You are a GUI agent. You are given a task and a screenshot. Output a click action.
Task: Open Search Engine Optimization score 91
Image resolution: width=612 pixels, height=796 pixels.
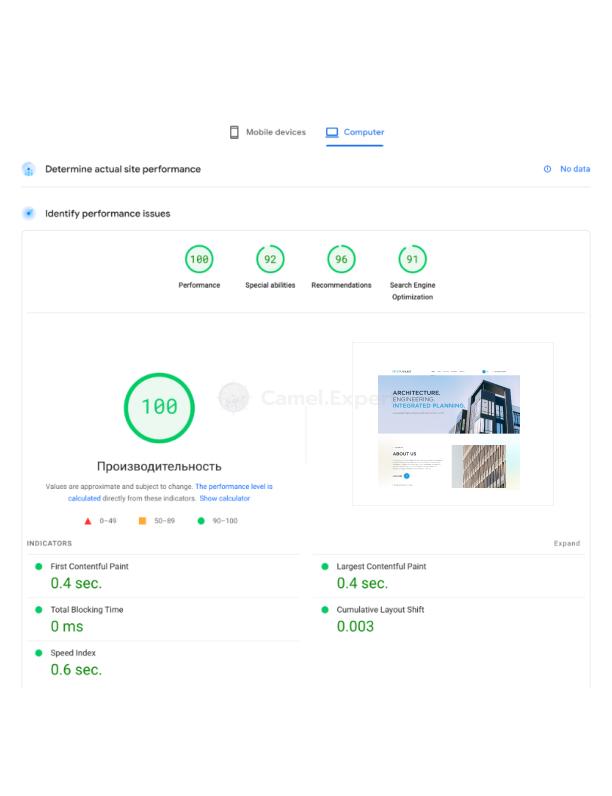(x=412, y=260)
